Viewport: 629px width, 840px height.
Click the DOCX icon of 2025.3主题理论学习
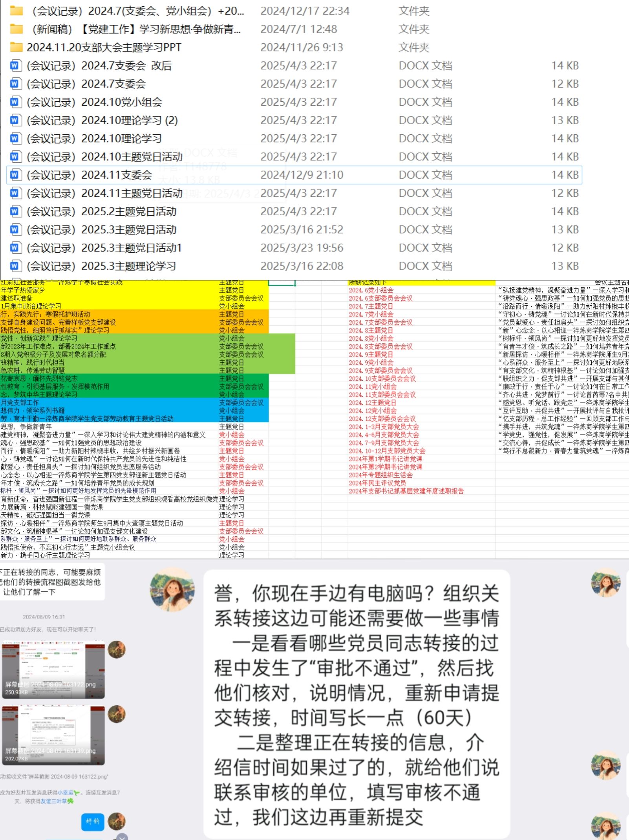[x=15, y=266]
